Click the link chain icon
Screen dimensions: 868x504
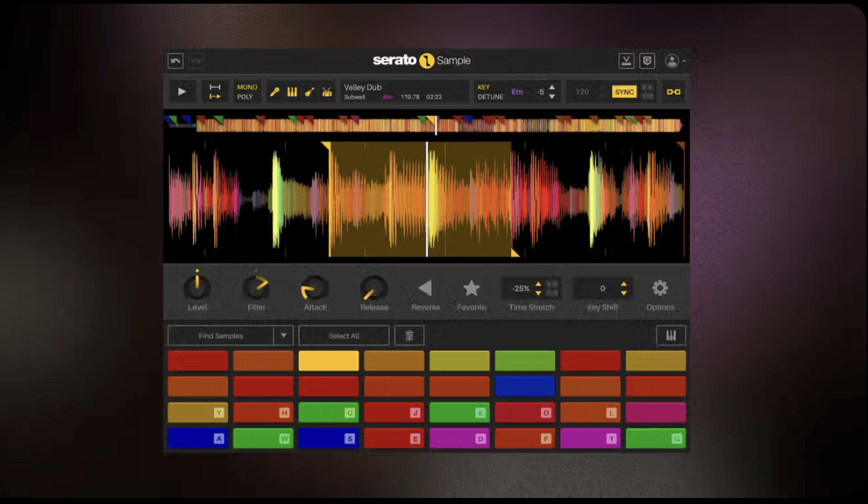[673, 92]
